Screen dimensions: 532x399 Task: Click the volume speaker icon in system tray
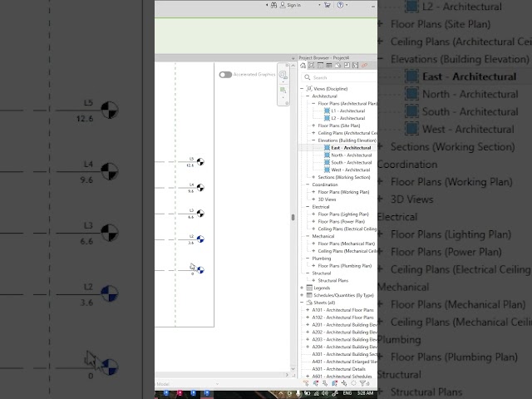(x=325, y=393)
